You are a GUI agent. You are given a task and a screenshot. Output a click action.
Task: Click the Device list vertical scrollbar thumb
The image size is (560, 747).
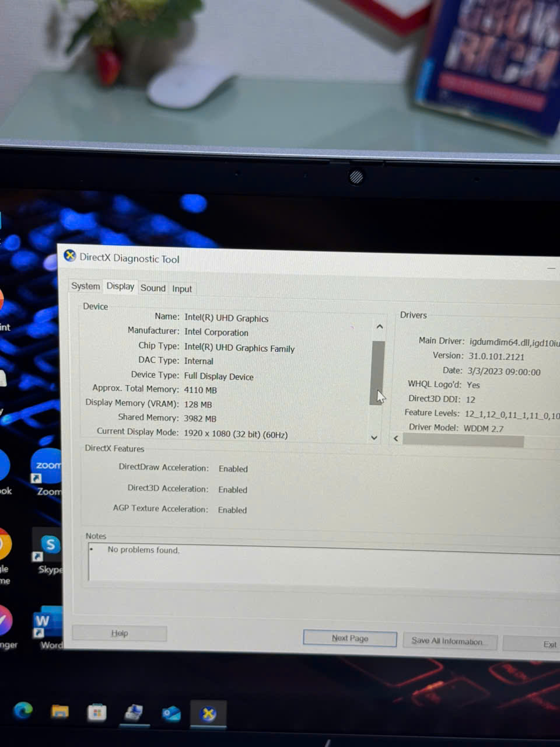378,372
